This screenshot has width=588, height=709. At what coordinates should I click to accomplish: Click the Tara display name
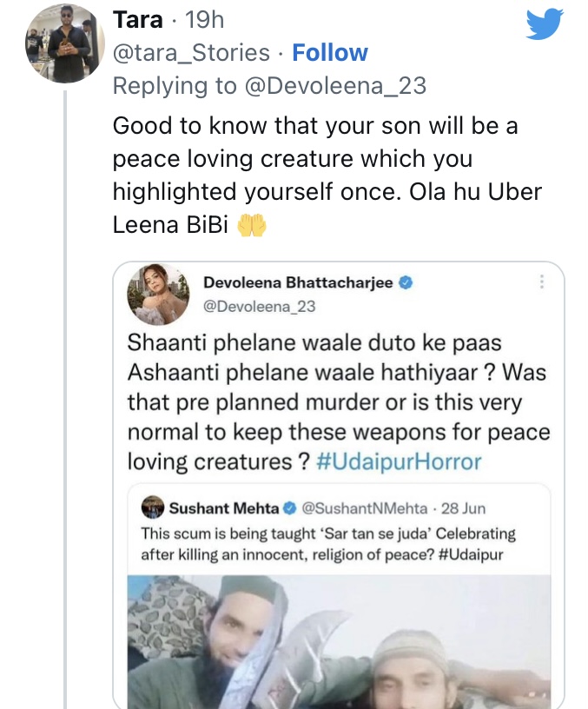pos(138,20)
